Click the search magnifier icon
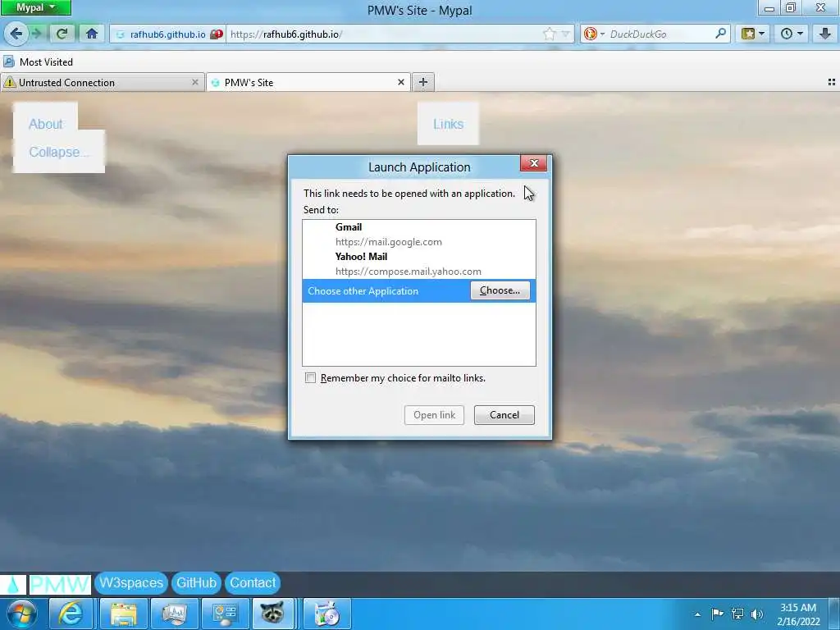Screen dimensions: 840x630 pos(720,34)
